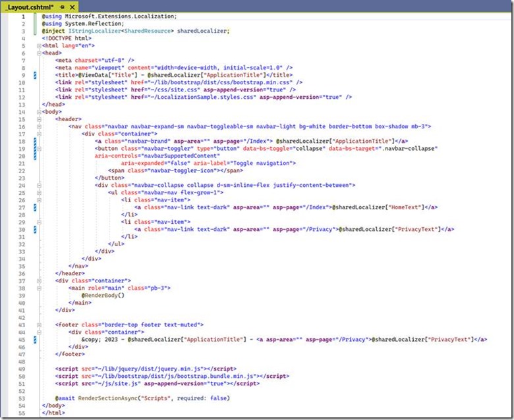Collapse the body block on line 14
Viewport: 514px width, 420px height.
pos(39,112)
